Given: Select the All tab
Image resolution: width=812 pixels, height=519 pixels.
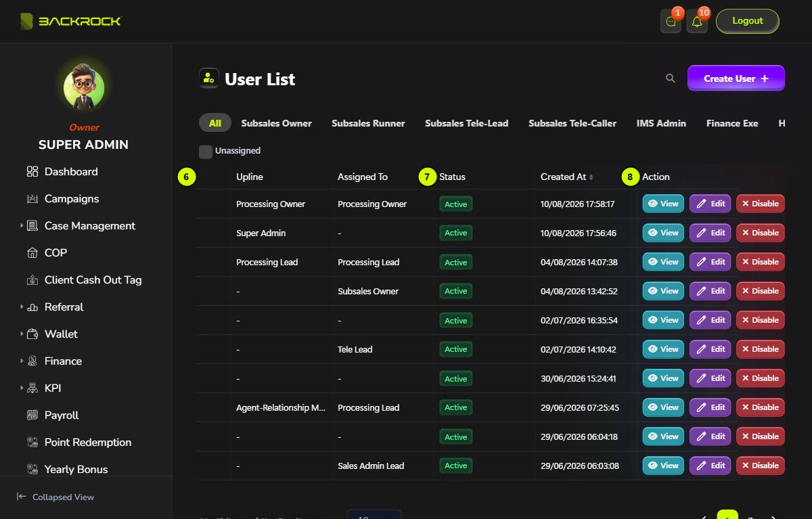Looking at the screenshot, I should pyautogui.click(x=215, y=123).
